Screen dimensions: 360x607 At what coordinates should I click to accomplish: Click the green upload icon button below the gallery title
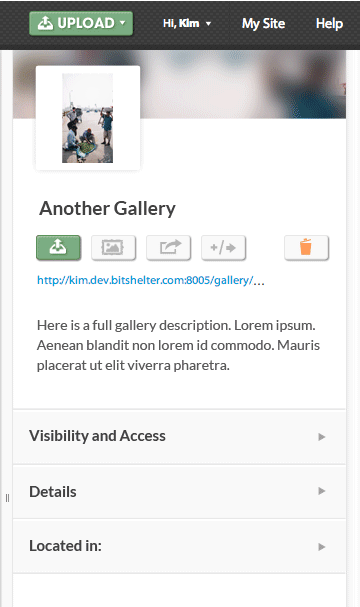(58, 247)
